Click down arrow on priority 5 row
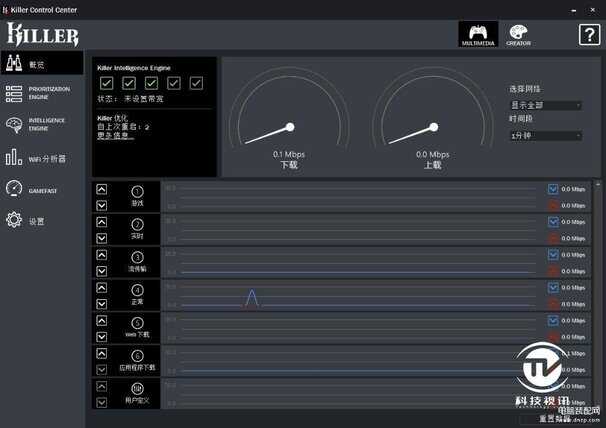The width and height of the screenshot is (606, 428). (x=101, y=337)
